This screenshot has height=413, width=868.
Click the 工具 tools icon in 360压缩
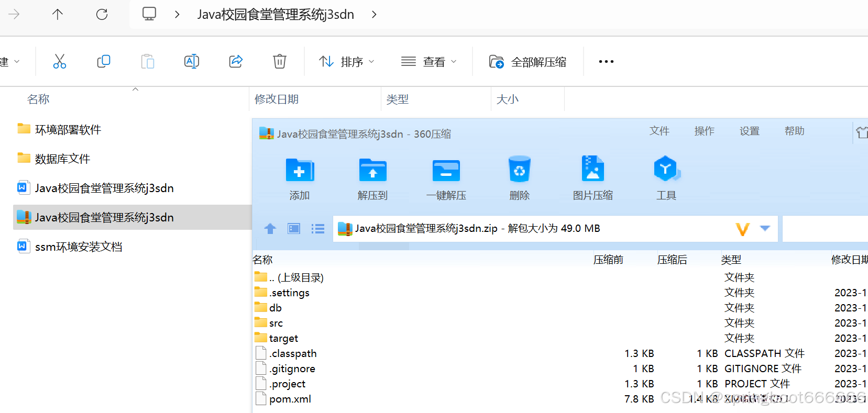point(666,169)
